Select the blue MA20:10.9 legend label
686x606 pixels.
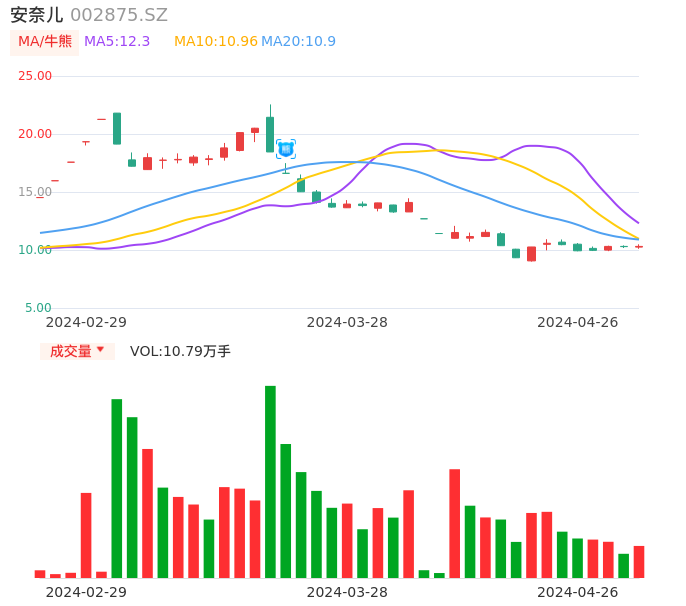pyautogui.click(x=298, y=42)
